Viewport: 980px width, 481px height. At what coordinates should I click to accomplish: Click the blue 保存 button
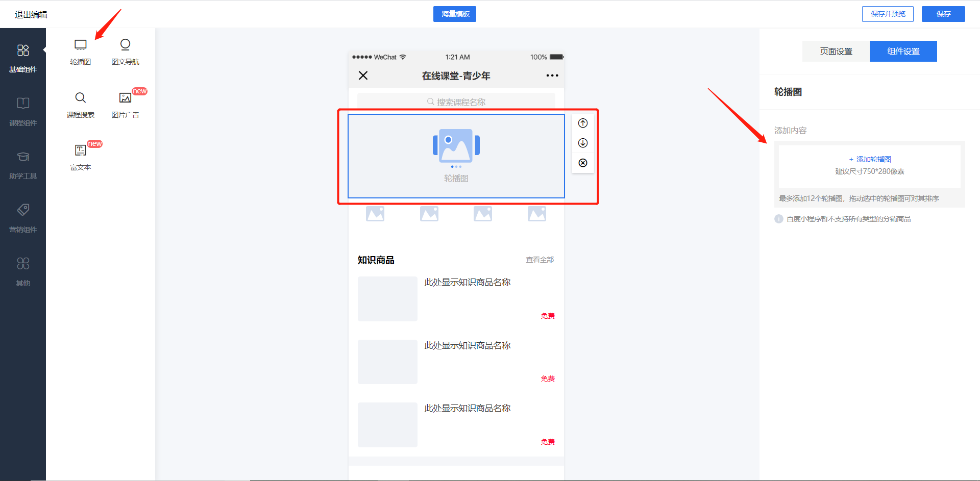pos(943,14)
